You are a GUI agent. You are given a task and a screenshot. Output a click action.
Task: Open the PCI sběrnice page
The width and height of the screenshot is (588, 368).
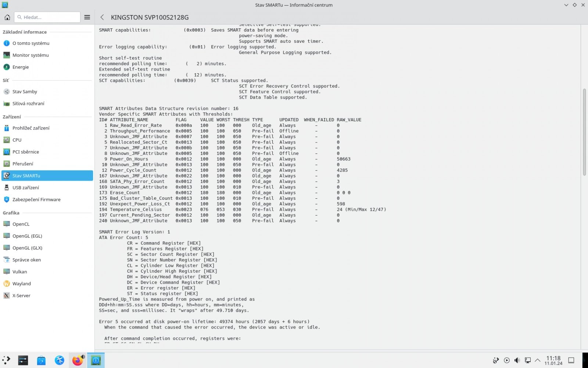click(x=47, y=152)
